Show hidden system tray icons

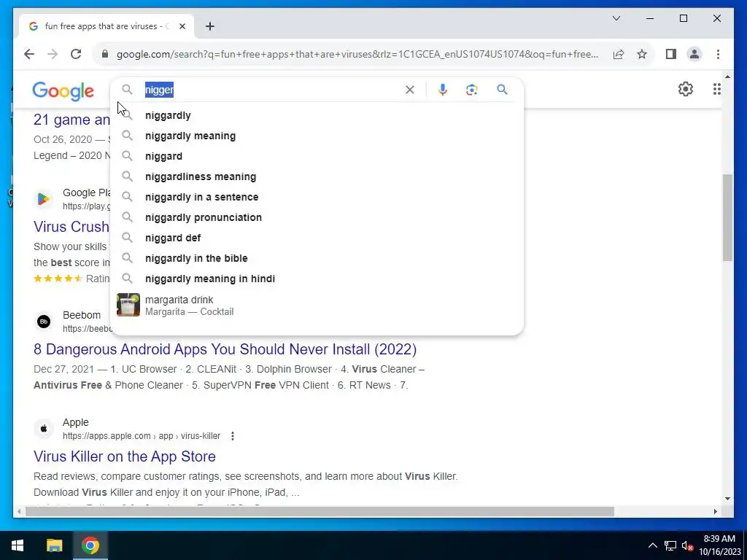[653, 545]
